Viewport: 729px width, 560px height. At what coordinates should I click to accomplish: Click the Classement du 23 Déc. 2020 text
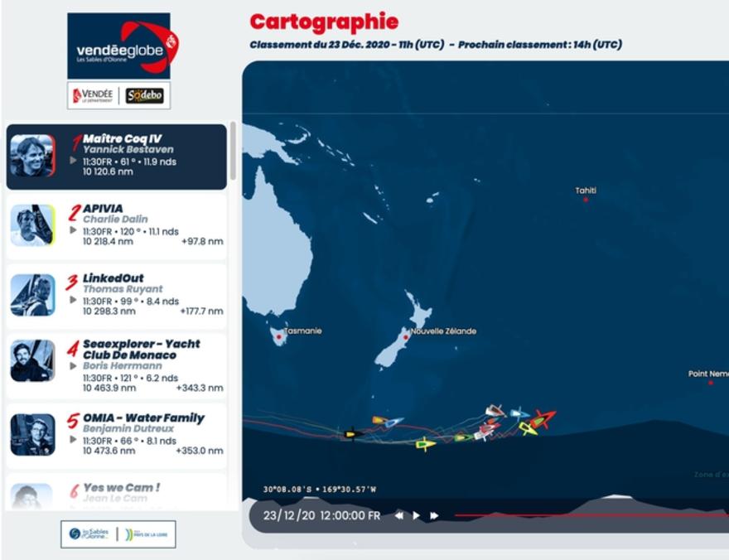pyautogui.click(x=347, y=45)
